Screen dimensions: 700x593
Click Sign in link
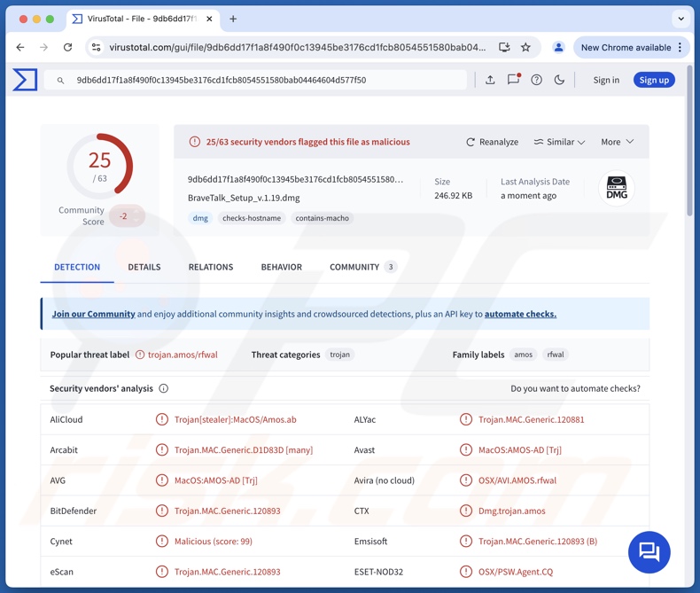coord(606,80)
